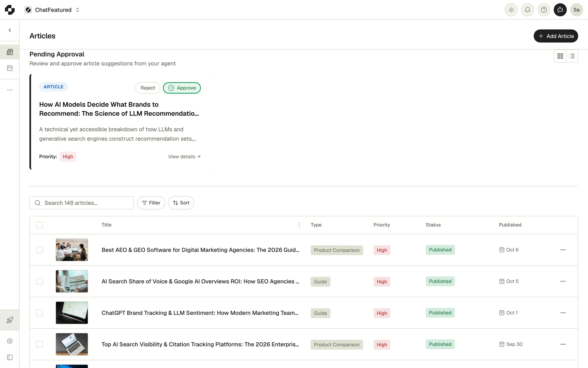This screenshot has height=368, width=588.
Task: Collapse sidebar with back chevron
Action: (10, 30)
